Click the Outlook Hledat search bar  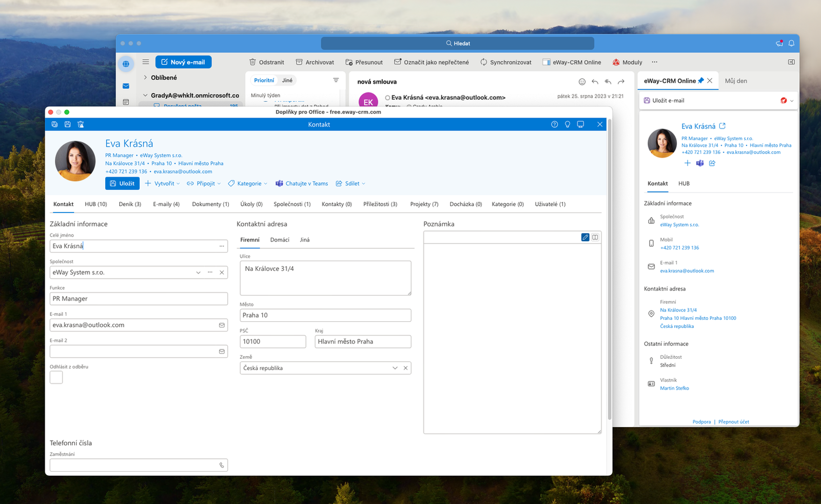pos(458,43)
